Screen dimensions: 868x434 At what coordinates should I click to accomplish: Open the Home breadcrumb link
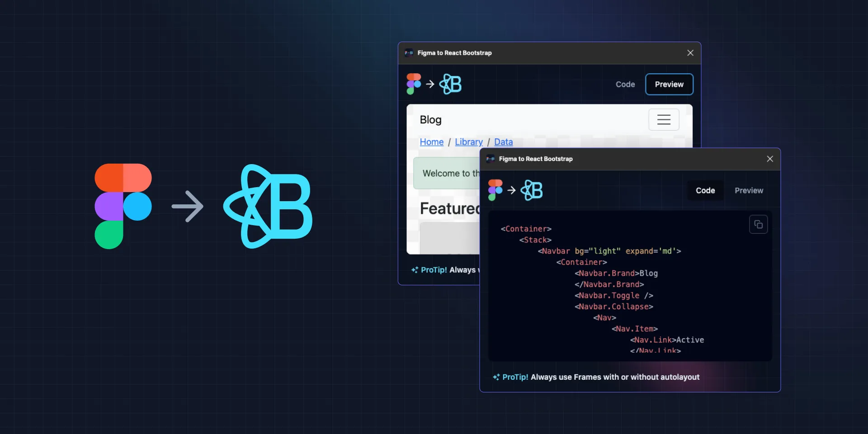(431, 142)
